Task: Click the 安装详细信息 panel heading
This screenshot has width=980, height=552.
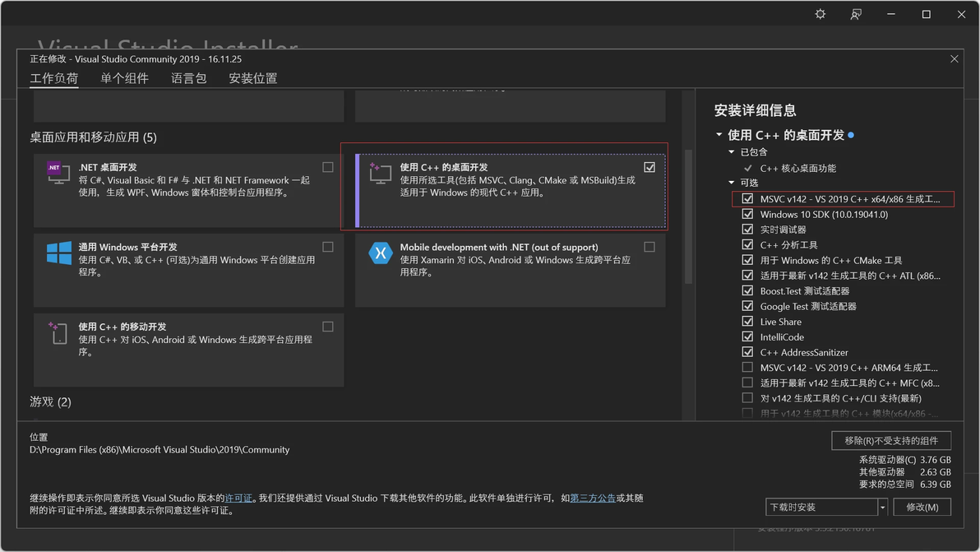Action: [755, 111]
